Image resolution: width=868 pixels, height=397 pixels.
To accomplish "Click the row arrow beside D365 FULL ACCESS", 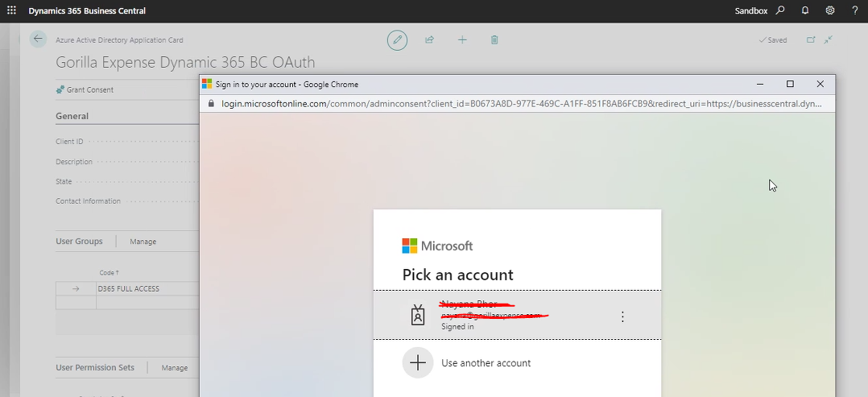I will pyautogui.click(x=76, y=289).
